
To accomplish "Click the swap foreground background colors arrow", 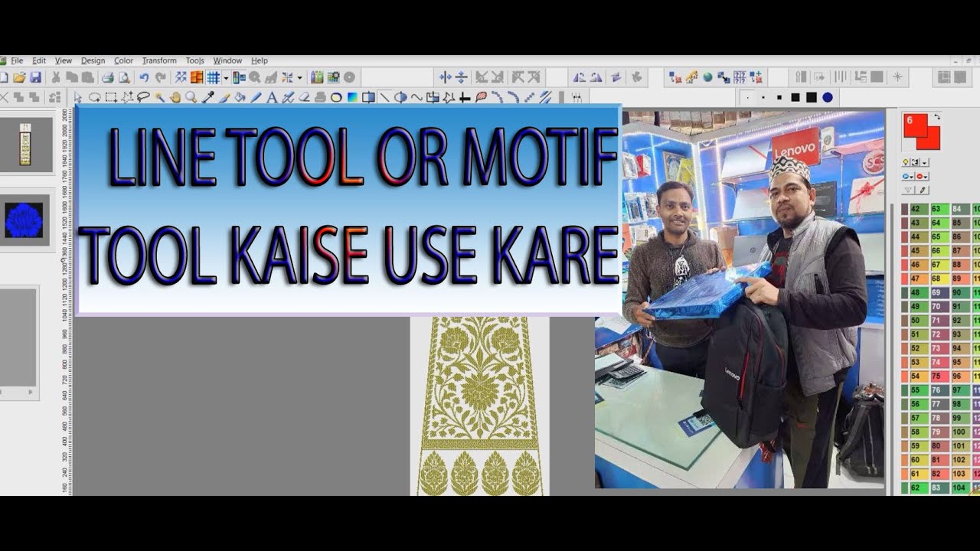I will 937,116.
